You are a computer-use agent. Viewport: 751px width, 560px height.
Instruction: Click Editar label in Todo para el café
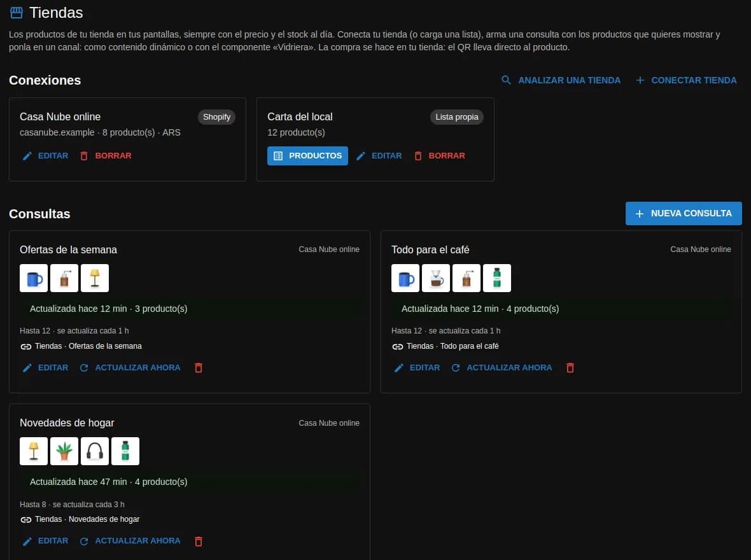pyautogui.click(x=425, y=367)
